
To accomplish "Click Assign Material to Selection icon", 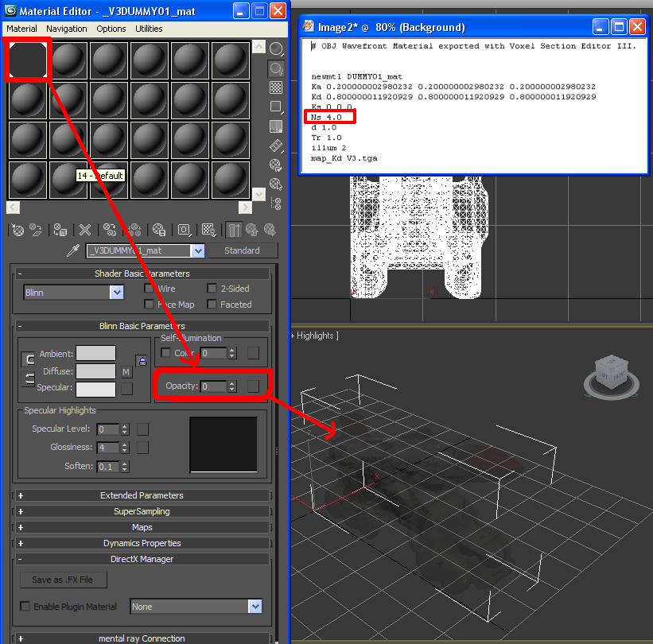I will (60, 230).
